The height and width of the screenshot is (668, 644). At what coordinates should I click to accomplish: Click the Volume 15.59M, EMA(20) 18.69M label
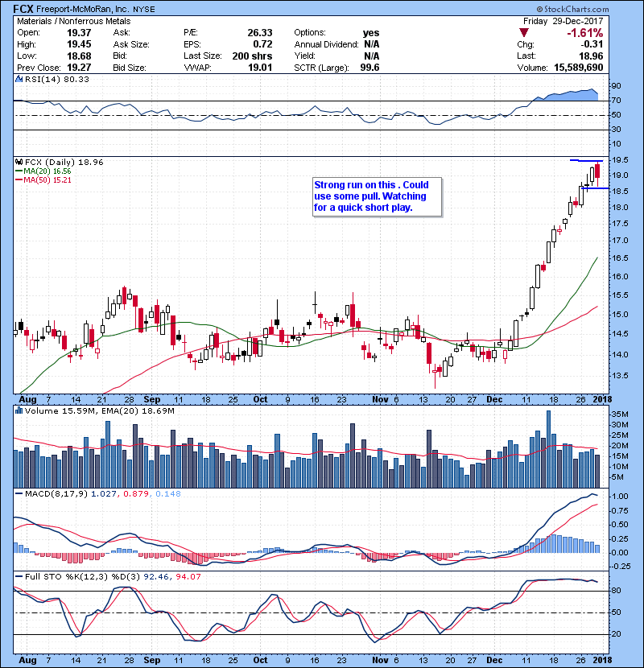tap(99, 410)
